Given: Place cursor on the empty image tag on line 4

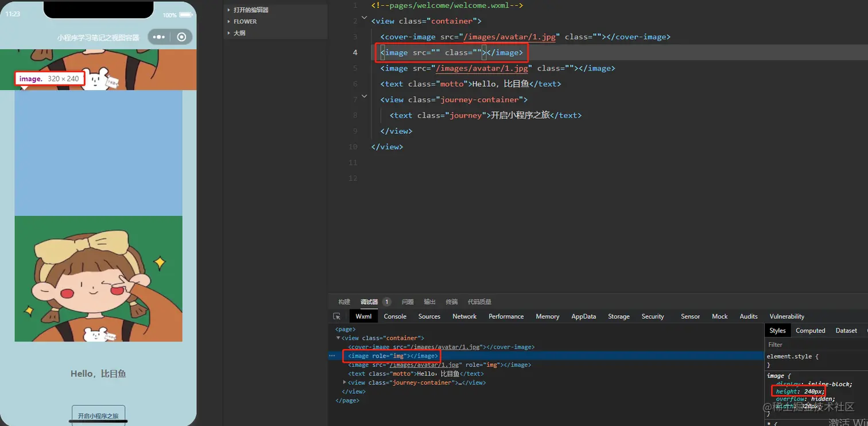Looking at the screenshot, I should [452, 53].
